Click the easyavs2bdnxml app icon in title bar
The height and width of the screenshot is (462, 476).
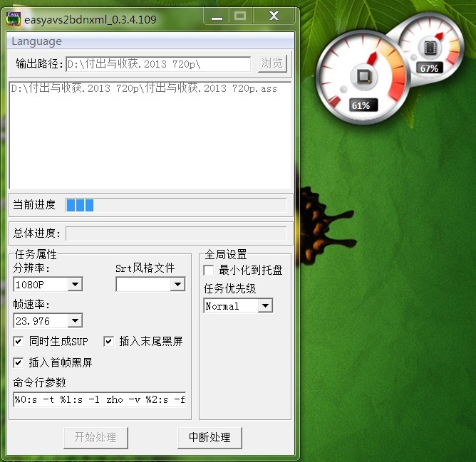pos(14,19)
